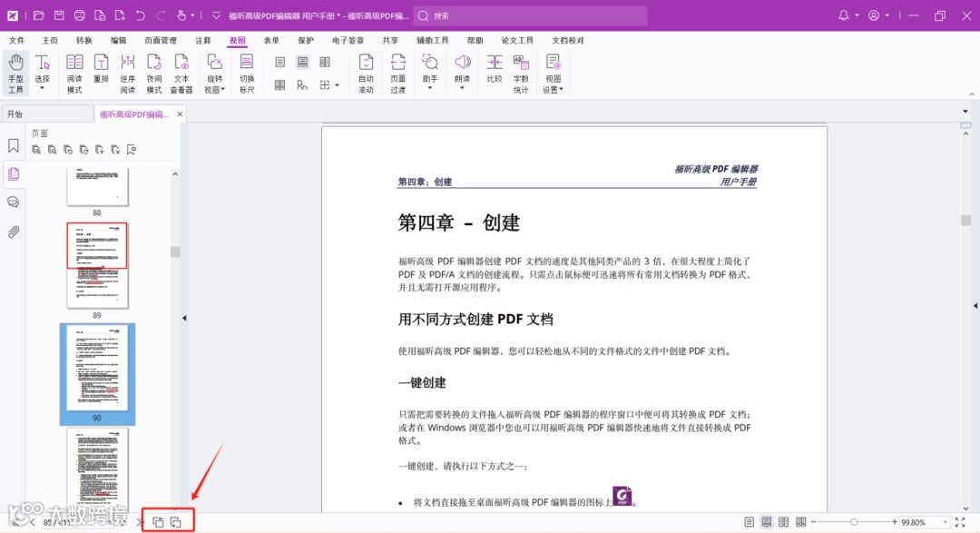Open the File (文件) menu
Image resolution: width=980 pixels, height=533 pixels.
(x=17, y=40)
